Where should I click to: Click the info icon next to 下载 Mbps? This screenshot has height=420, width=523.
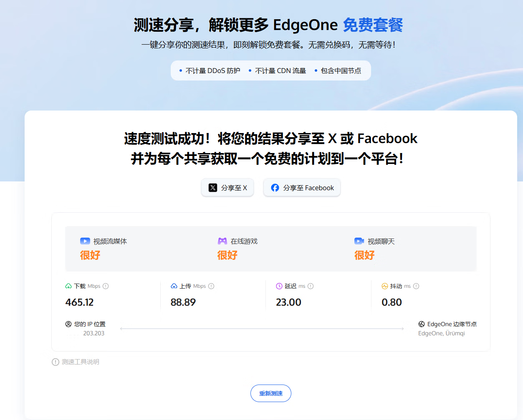106,286
